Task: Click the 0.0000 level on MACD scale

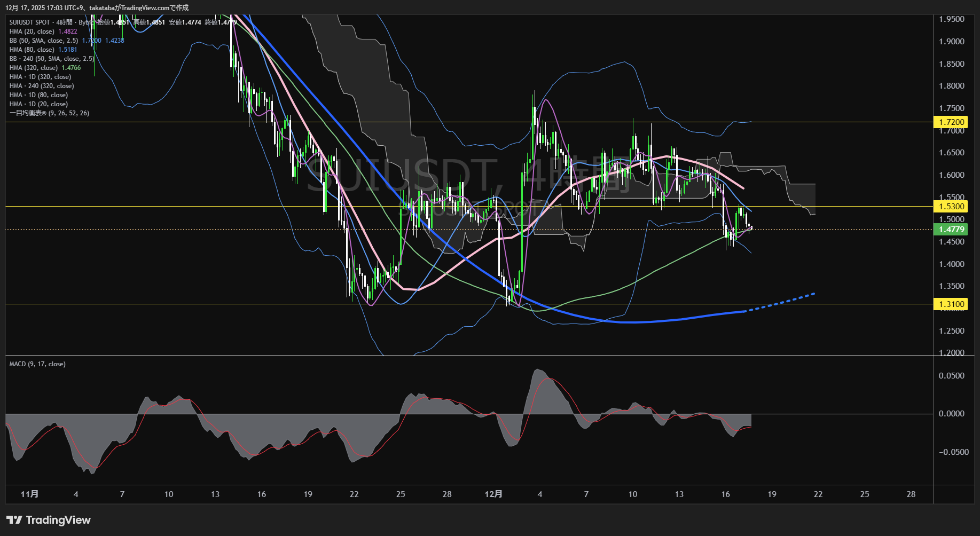Action: pyautogui.click(x=951, y=414)
